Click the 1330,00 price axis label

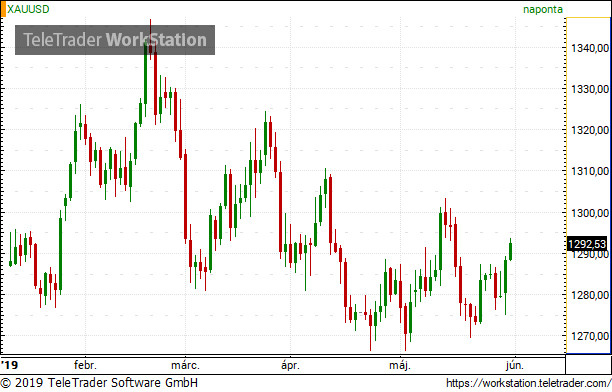(590, 89)
